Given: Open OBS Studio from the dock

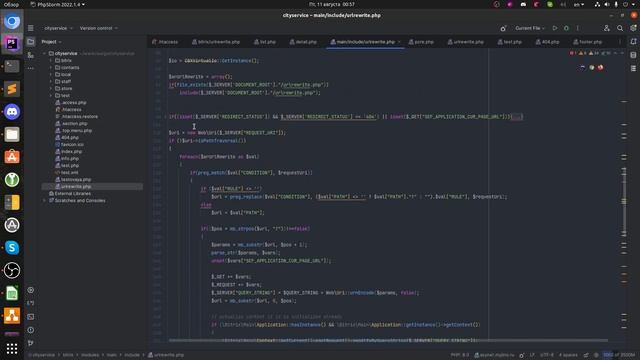Looking at the screenshot, I should (x=12, y=270).
